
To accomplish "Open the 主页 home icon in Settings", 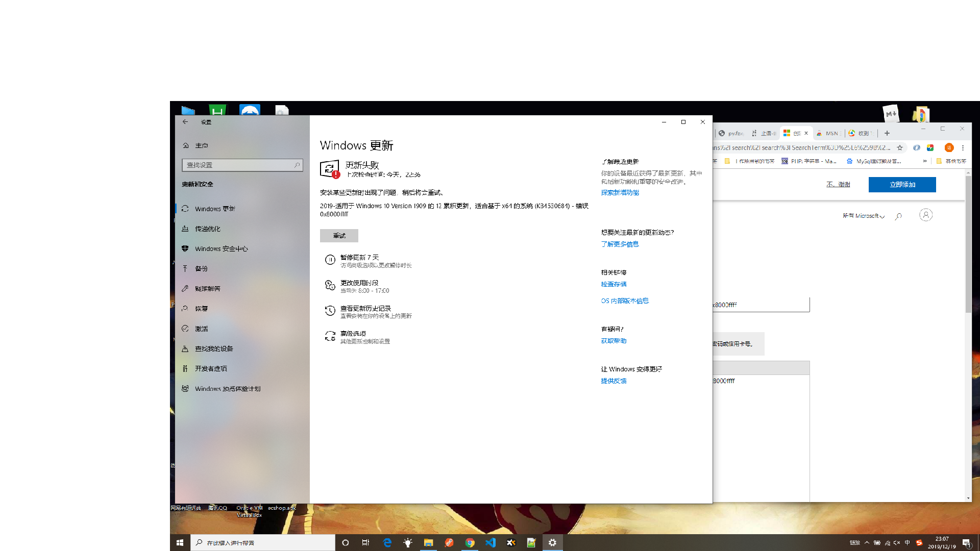I will [186, 145].
